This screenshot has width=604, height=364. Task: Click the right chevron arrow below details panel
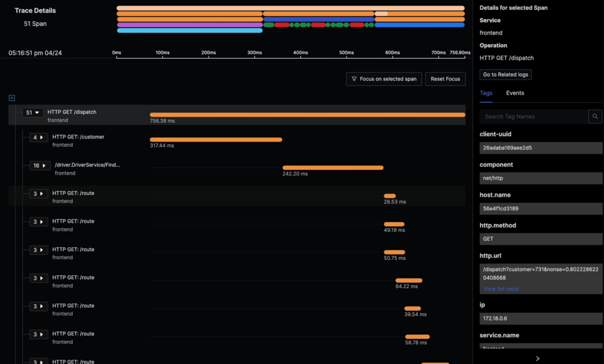(x=538, y=358)
